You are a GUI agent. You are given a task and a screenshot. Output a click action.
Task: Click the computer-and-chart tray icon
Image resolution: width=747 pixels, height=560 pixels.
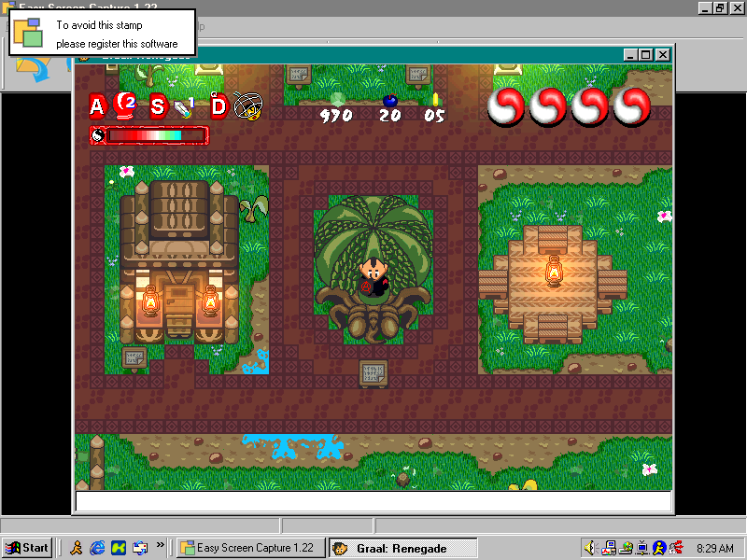coord(609,548)
